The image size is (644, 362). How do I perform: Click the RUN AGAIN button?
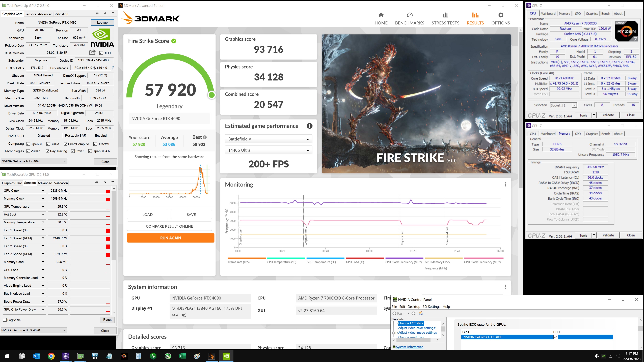(x=171, y=238)
